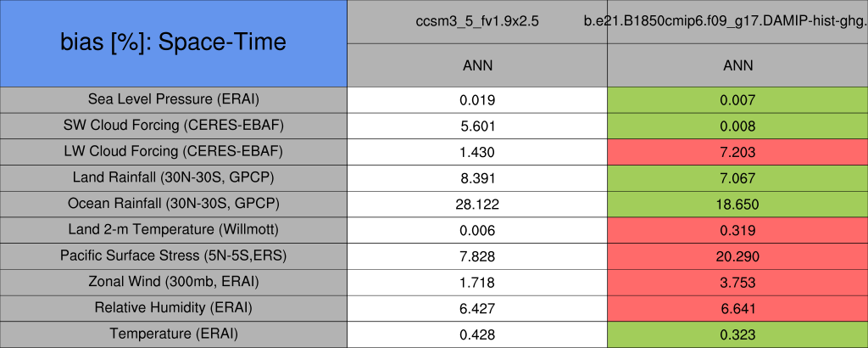Choose the Ocean Rainfall (30N-30S, GPCP) row label
The image size is (868, 348).
pyautogui.click(x=173, y=205)
